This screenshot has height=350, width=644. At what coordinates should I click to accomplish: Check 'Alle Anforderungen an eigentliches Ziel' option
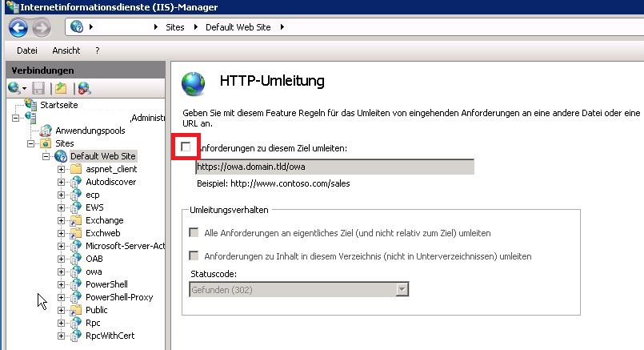click(x=193, y=232)
